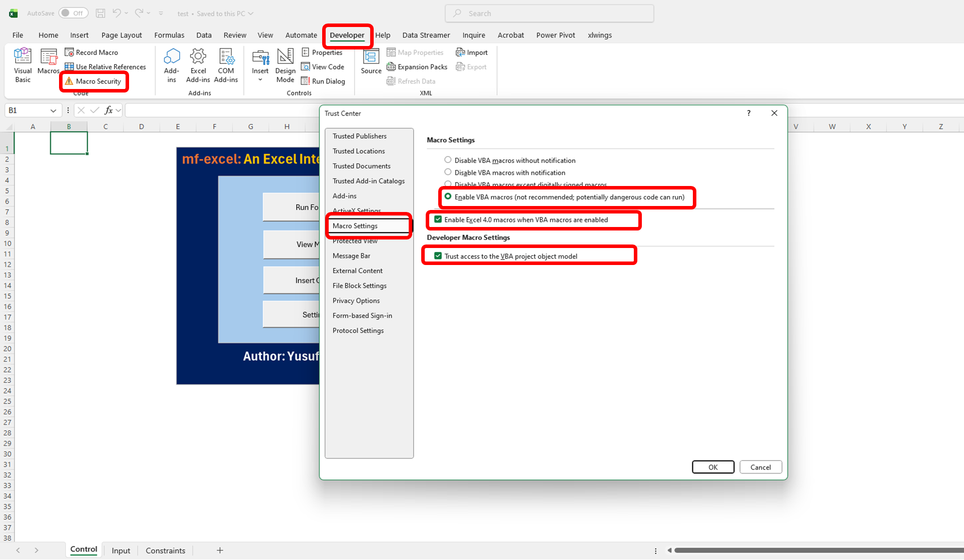Switch to the Power Pivot tab

point(555,35)
